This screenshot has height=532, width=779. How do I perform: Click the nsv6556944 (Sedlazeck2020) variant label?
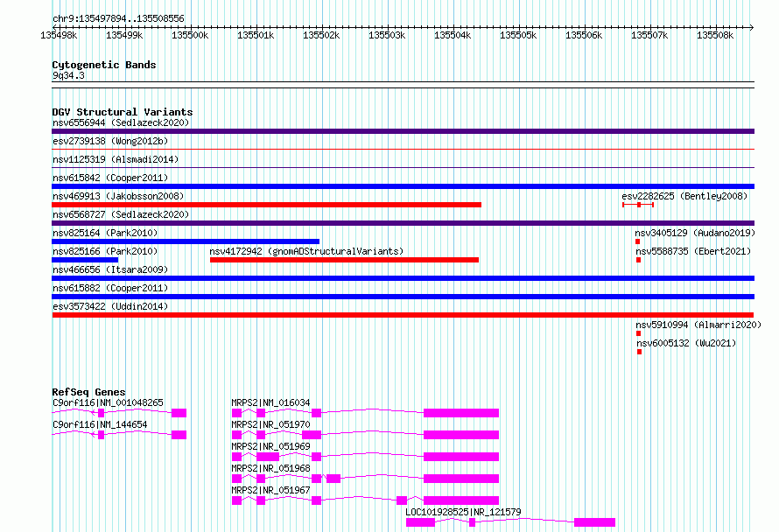121,122
